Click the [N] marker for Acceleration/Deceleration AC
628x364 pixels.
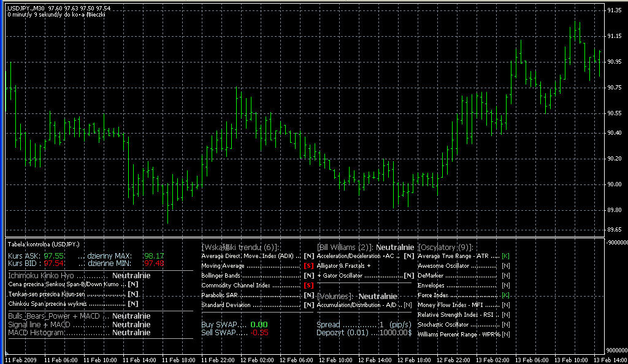[408, 256]
